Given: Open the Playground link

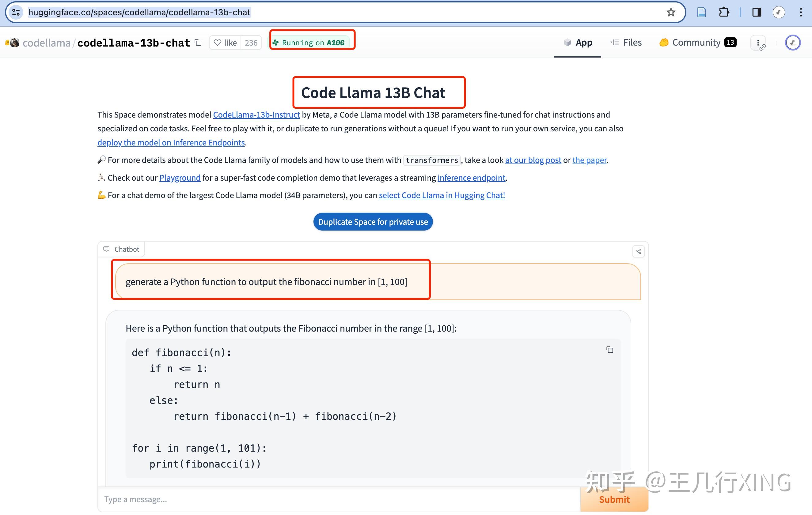Looking at the screenshot, I should click(x=180, y=178).
